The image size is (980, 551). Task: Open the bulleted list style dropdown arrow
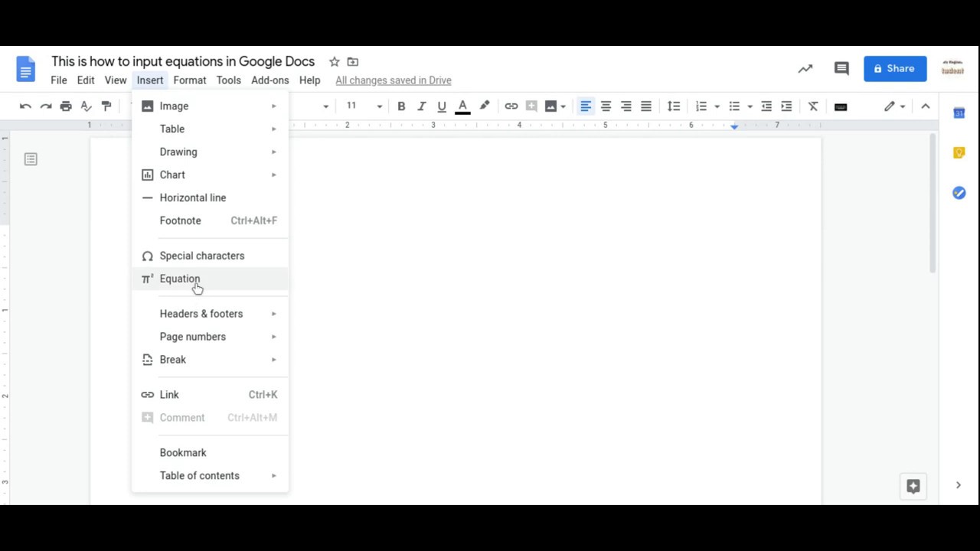(750, 106)
